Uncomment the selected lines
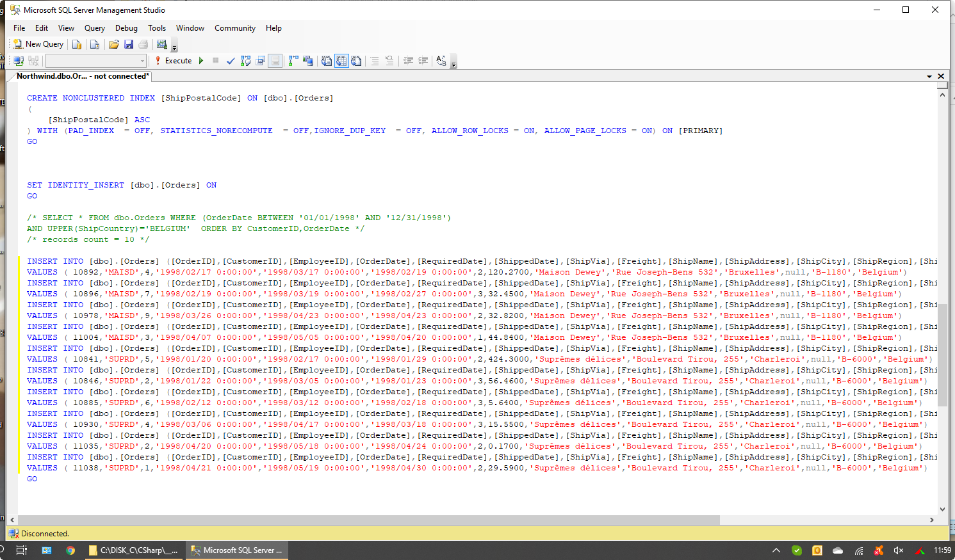The height and width of the screenshot is (560, 955). click(389, 61)
